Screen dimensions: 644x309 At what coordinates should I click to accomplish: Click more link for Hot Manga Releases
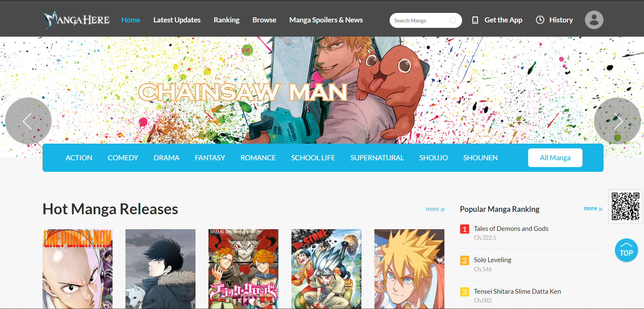coord(435,209)
